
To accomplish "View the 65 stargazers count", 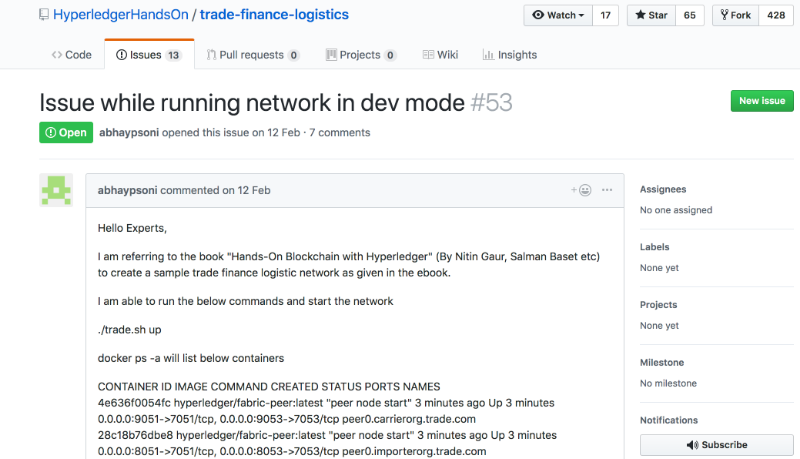I will pos(690,15).
